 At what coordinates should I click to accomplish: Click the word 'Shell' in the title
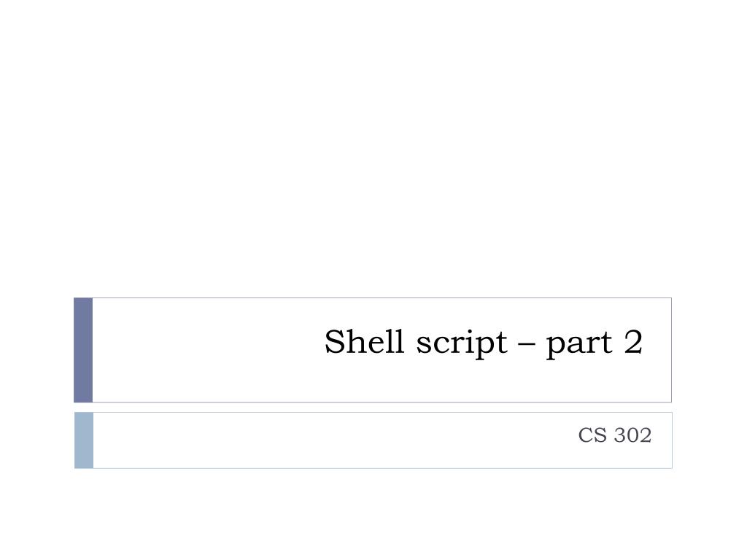(365, 341)
